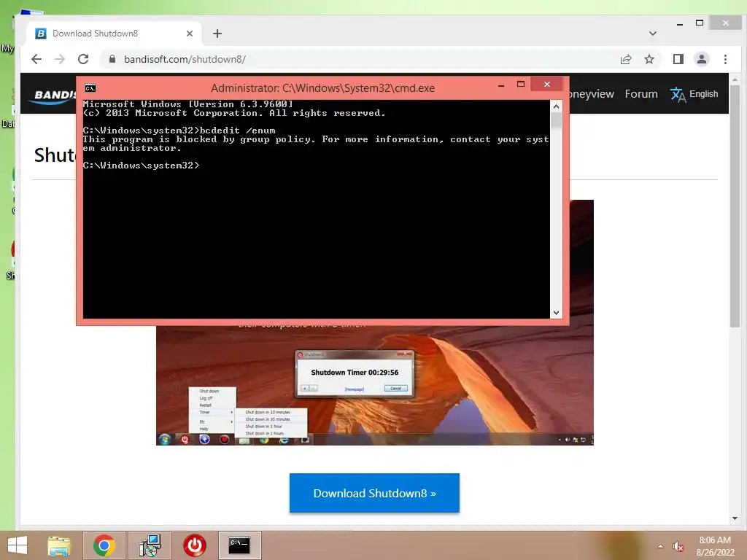Maximize the cmd.exe window
This screenshot has width=747, height=560.
(521, 85)
